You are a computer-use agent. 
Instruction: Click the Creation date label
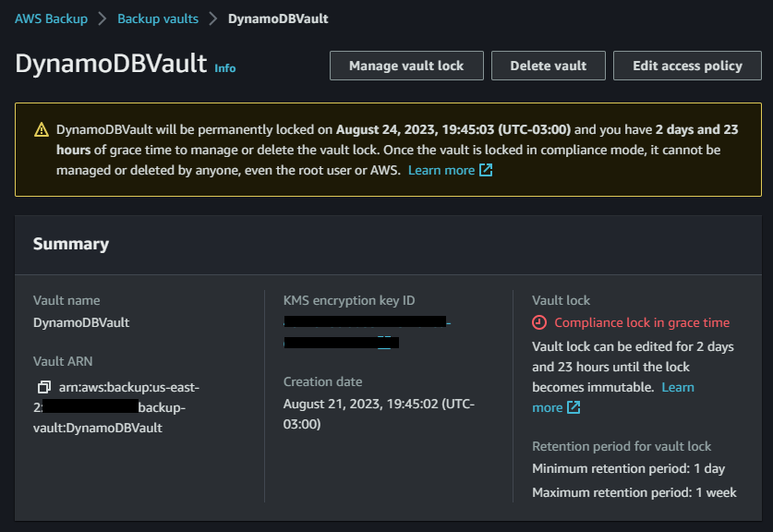(323, 381)
